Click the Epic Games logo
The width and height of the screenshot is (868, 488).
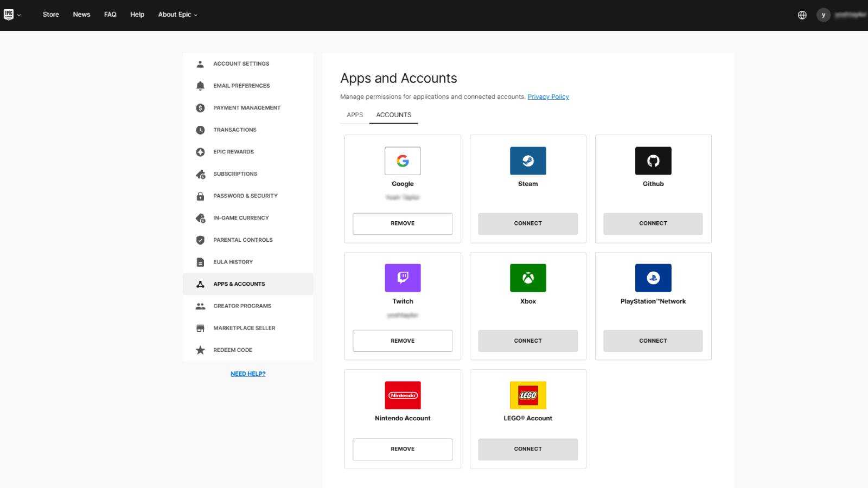tap(9, 15)
